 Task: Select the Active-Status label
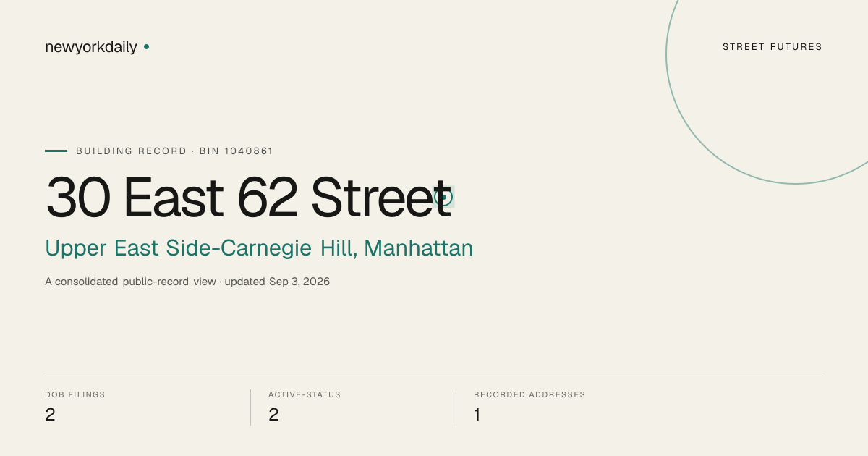[x=305, y=395]
